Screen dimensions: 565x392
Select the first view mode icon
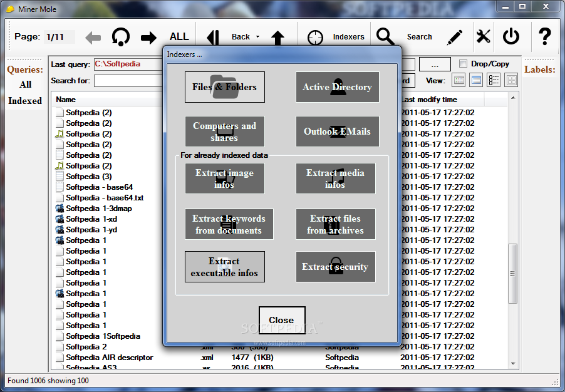pyautogui.click(x=459, y=80)
